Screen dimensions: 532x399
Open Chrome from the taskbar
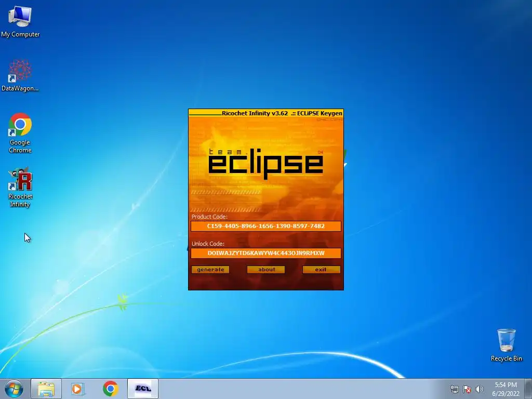tap(110, 389)
